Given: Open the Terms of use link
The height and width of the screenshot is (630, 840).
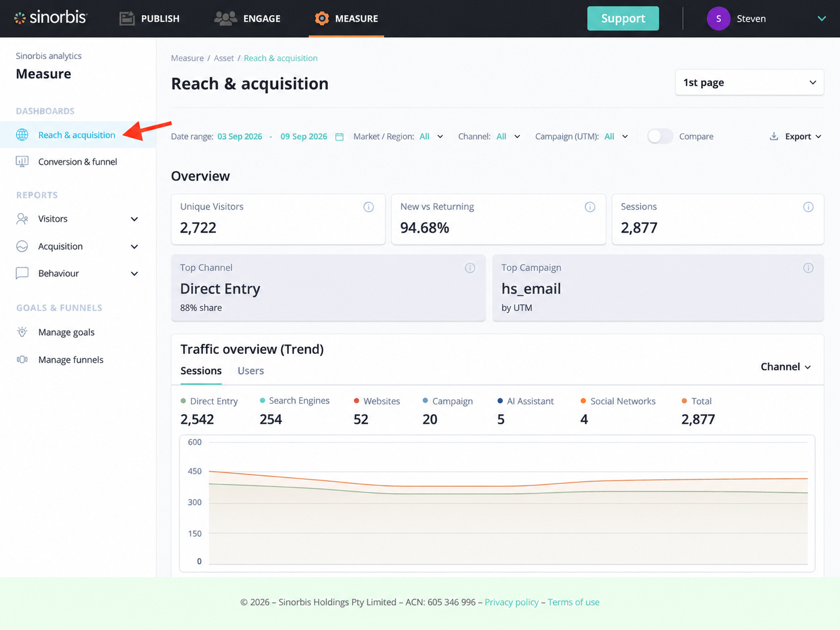Looking at the screenshot, I should click(574, 602).
